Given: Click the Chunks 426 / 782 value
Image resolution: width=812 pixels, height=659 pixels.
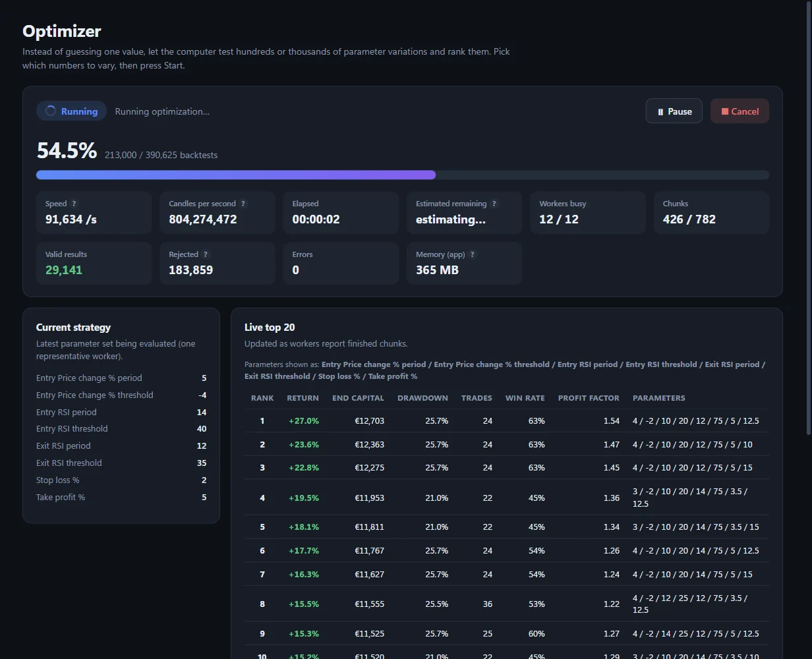Looking at the screenshot, I should 689,219.
